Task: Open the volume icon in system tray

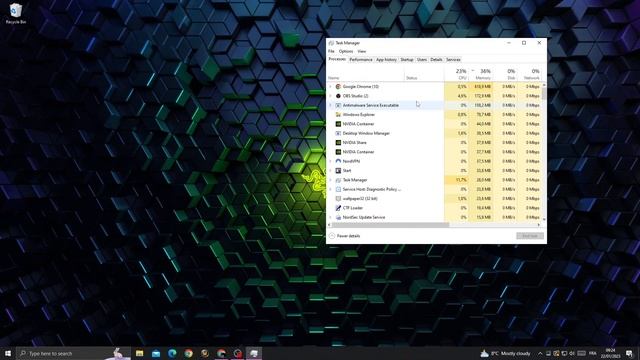Action: [572, 353]
